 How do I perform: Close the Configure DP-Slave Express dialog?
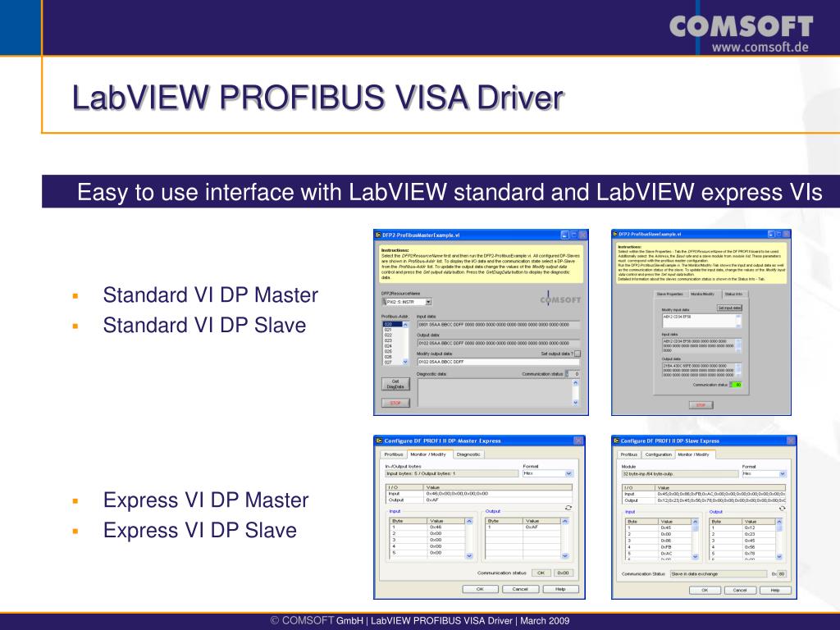[790, 441]
